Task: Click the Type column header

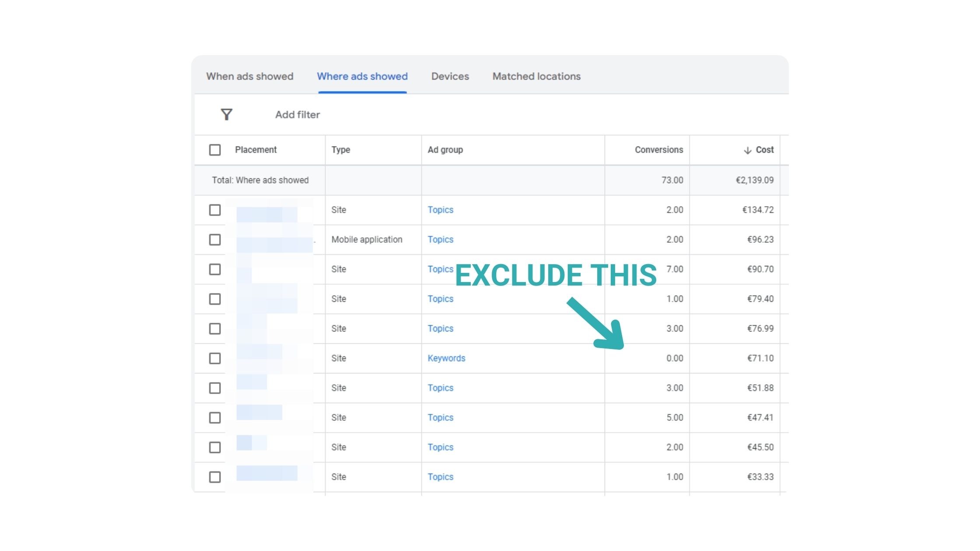Action: coord(340,150)
